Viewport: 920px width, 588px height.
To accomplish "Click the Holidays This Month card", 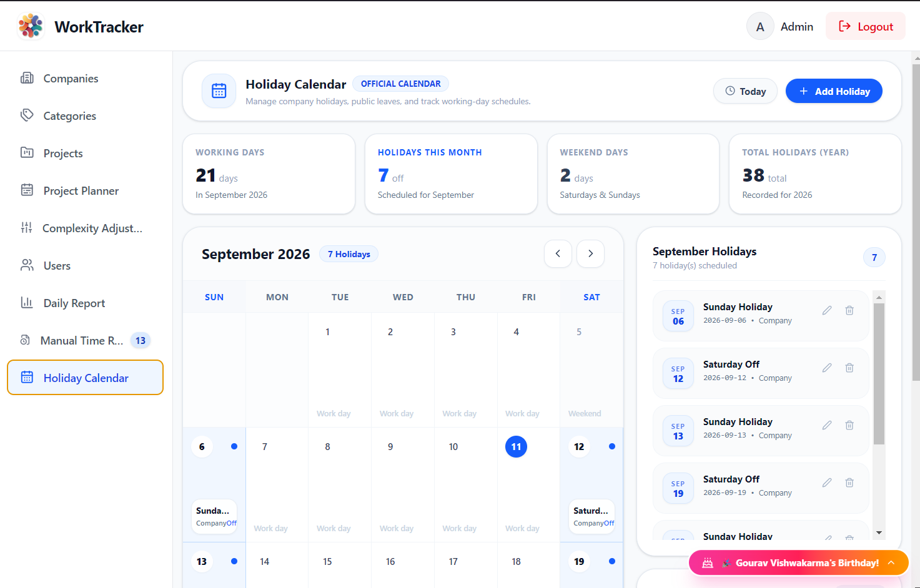I will pyautogui.click(x=451, y=174).
